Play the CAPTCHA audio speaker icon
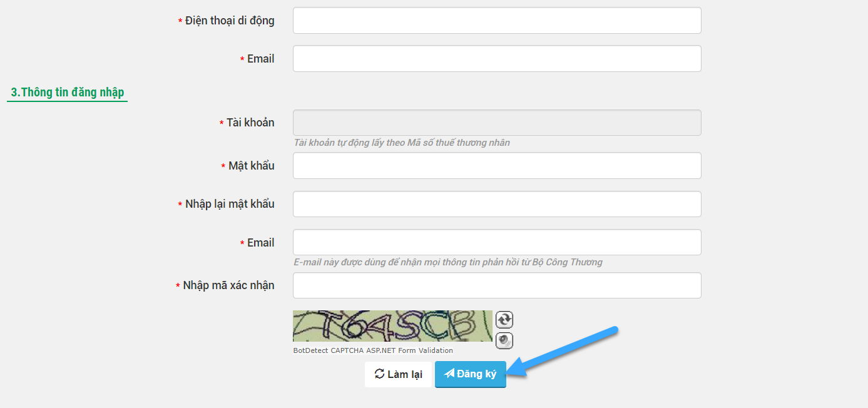The width and height of the screenshot is (868, 408). click(504, 340)
